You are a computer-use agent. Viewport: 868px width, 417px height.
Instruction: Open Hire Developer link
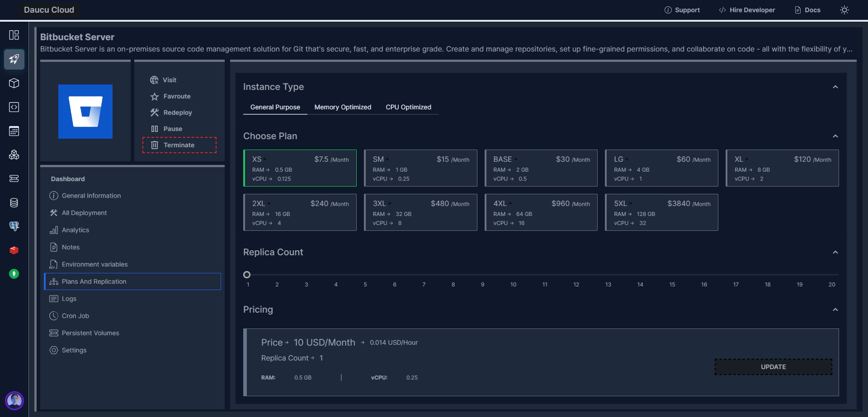(747, 10)
